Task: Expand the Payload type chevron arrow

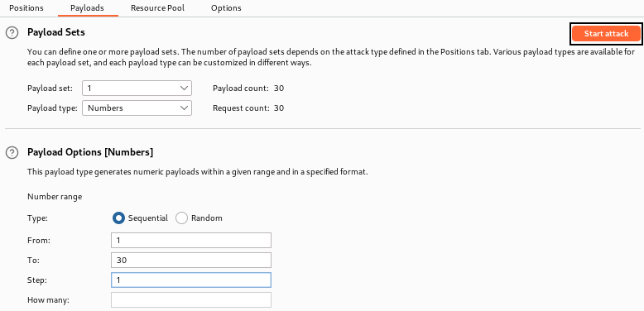Action: 183,108
